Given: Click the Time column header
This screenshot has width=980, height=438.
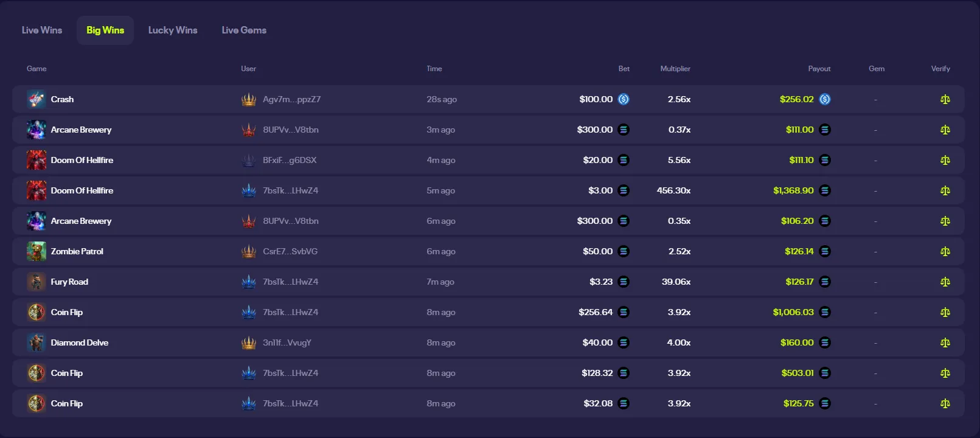Looking at the screenshot, I should (x=434, y=69).
